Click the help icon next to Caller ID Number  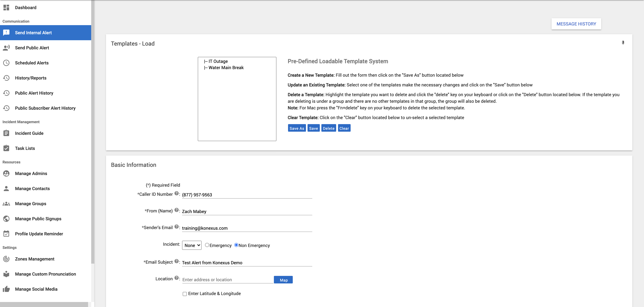point(177,193)
